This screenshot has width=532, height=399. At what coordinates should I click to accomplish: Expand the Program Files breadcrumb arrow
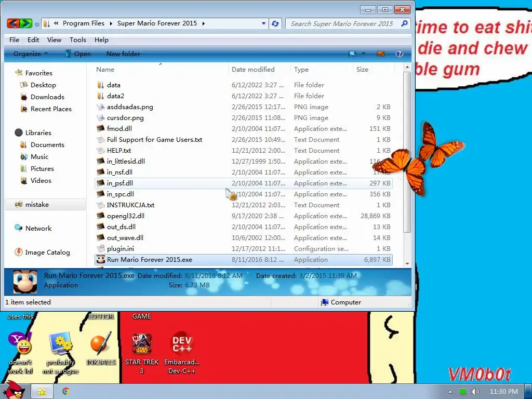[x=111, y=23]
